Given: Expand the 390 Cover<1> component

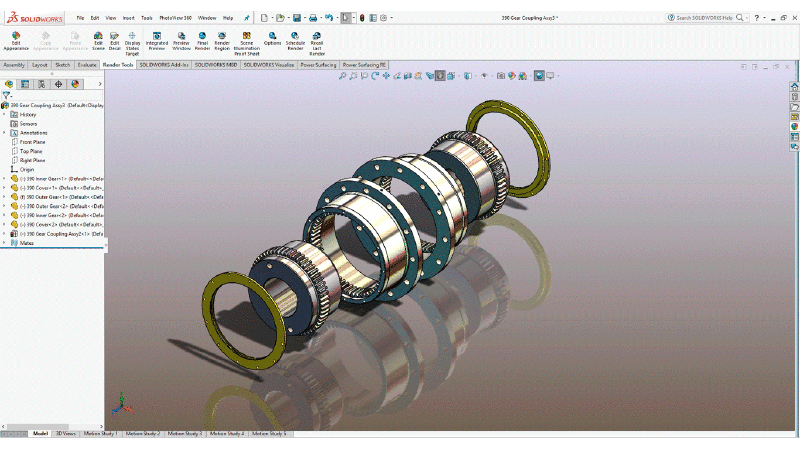Looking at the screenshot, I should [x=5, y=188].
